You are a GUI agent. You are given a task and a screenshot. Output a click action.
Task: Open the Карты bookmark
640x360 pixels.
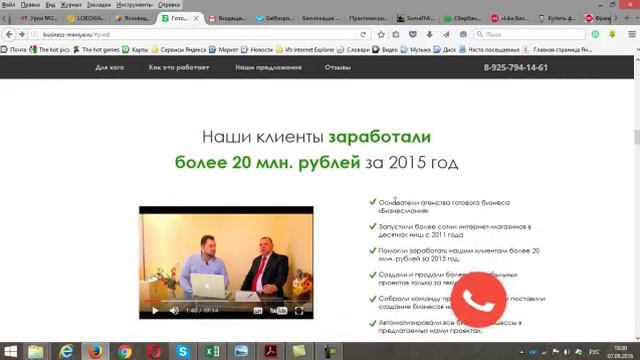(136, 50)
